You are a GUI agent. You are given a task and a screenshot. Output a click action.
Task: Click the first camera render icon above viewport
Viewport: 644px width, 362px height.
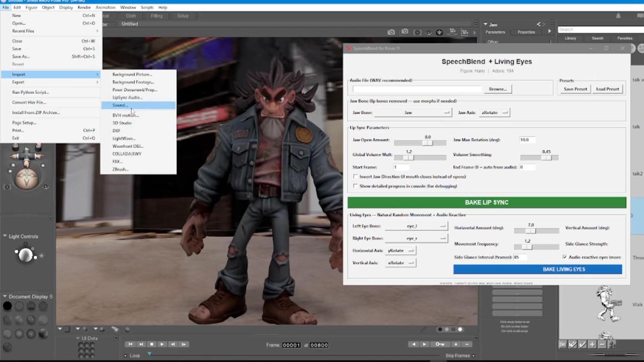[x=391, y=32]
